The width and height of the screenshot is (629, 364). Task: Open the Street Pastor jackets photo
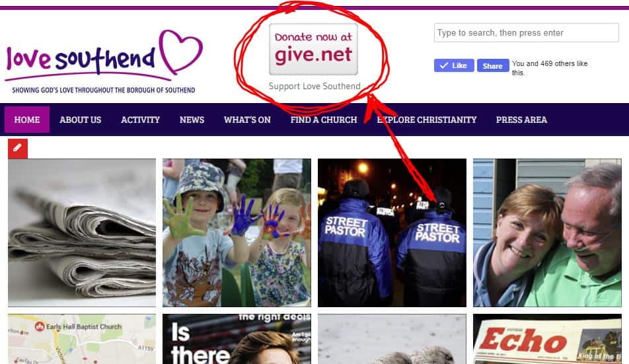392,233
